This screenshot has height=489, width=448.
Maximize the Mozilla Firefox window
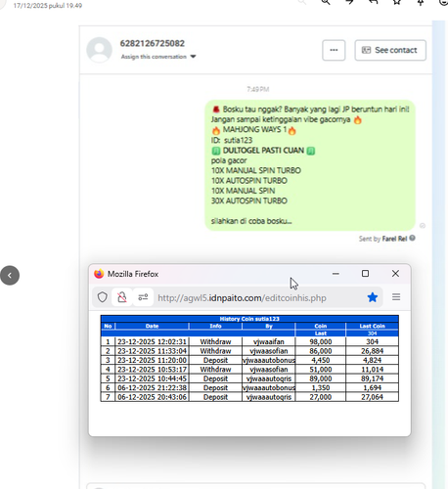pyautogui.click(x=365, y=274)
